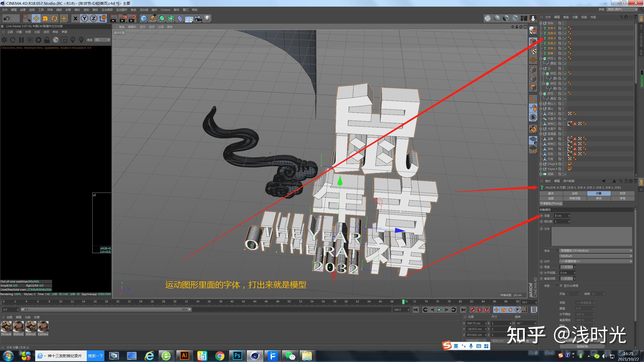Expand the 云 group in the object manager
This screenshot has height=362, width=644.
541,68
